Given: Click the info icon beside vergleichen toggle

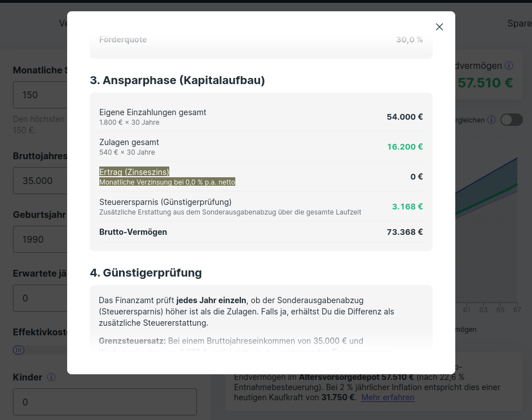Looking at the screenshot, I should coord(491,120).
